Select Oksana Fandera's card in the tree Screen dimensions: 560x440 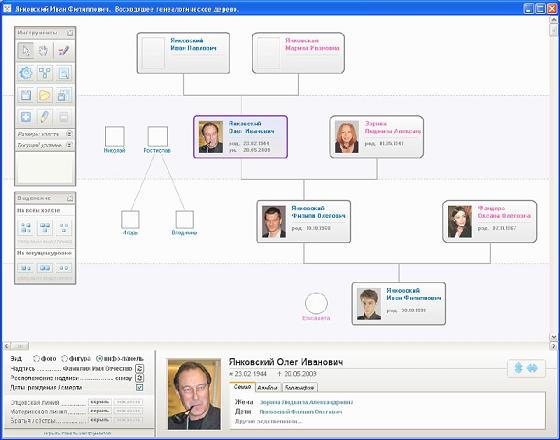pos(490,221)
